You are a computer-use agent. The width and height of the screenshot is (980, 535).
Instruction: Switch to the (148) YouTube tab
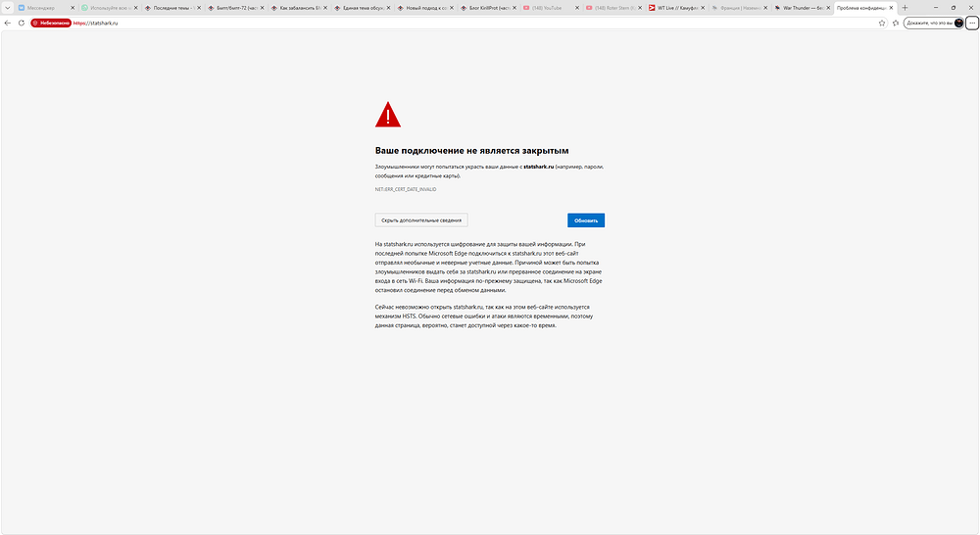(549, 7)
